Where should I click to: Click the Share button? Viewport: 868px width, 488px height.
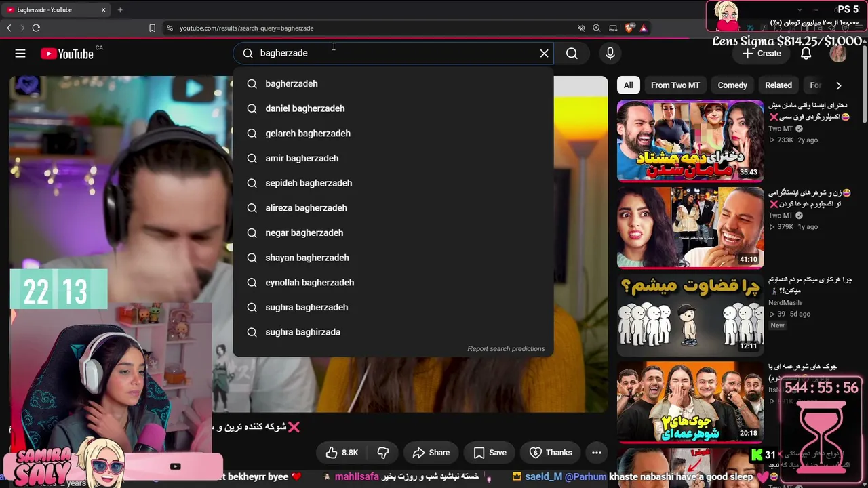[431, 453]
